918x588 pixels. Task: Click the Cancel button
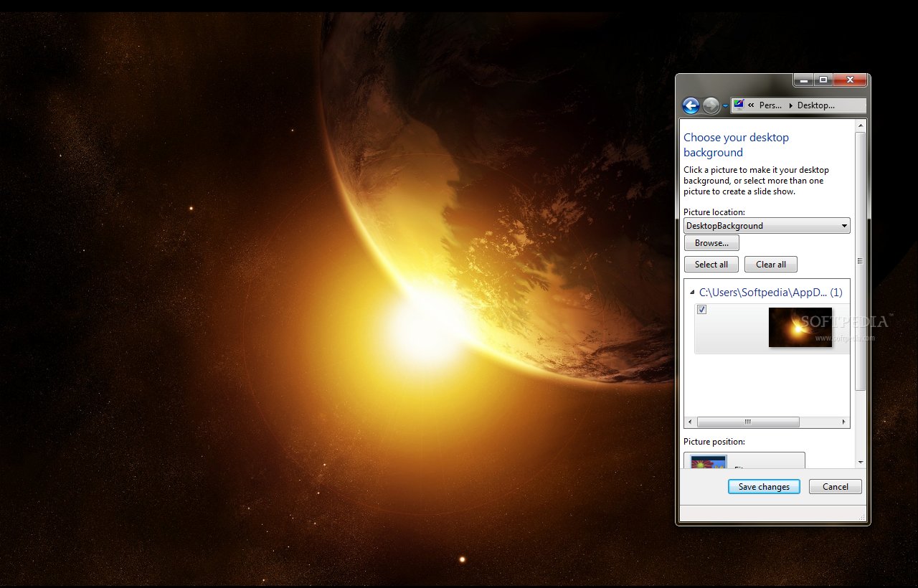click(x=836, y=487)
